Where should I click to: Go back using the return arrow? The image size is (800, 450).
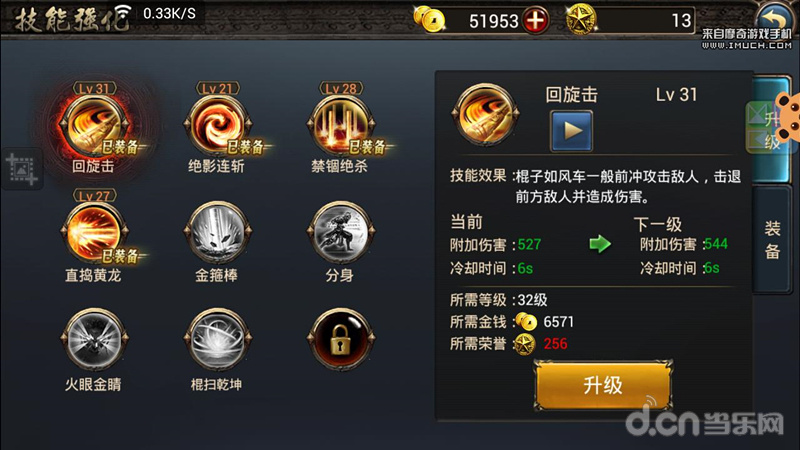[774, 19]
